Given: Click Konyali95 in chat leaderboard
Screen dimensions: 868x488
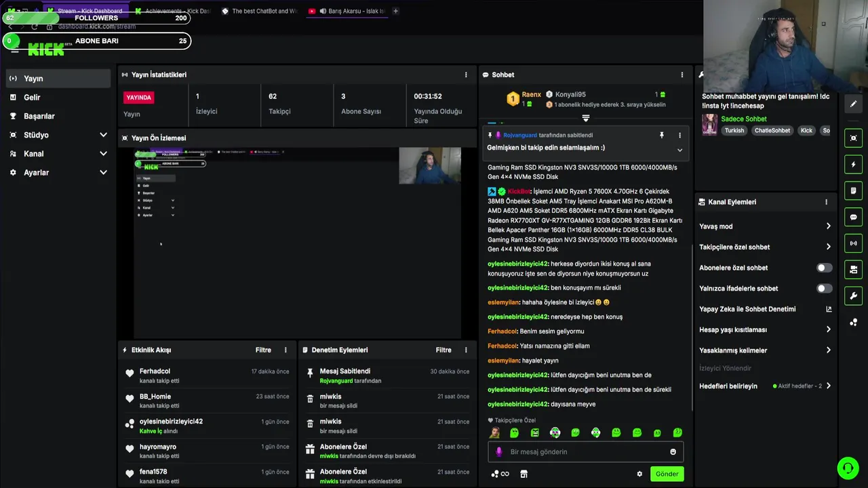Looking at the screenshot, I should coord(570,95).
